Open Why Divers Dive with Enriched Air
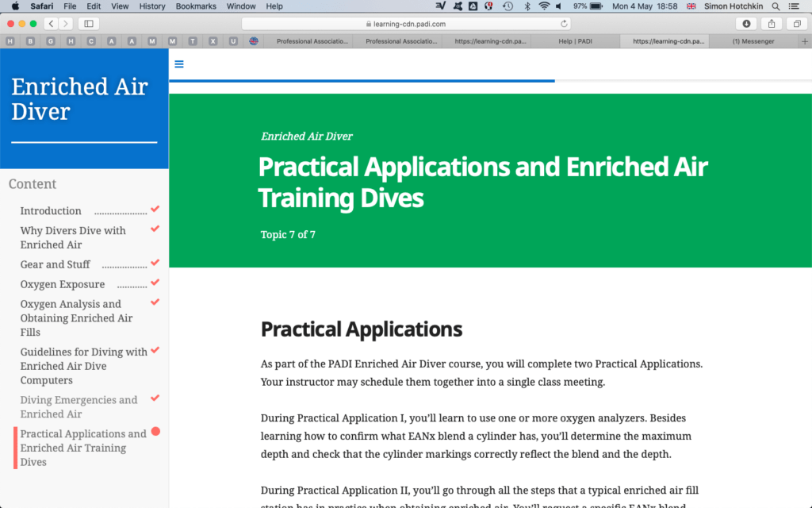 tap(73, 237)
